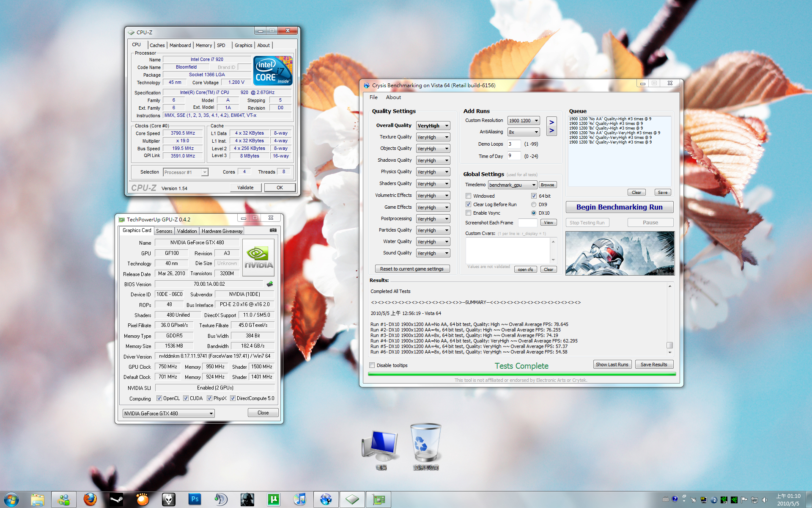Viewport: 812px width, 508px height.
Task: Click the Crysis nanosuit preview image
Action: [620, 253]
